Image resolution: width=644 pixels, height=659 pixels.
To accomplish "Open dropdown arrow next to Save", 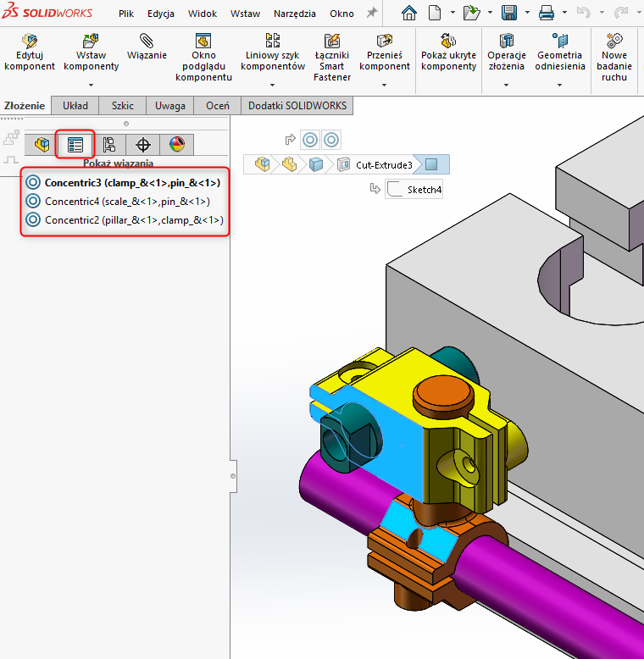I will point(527,13).
